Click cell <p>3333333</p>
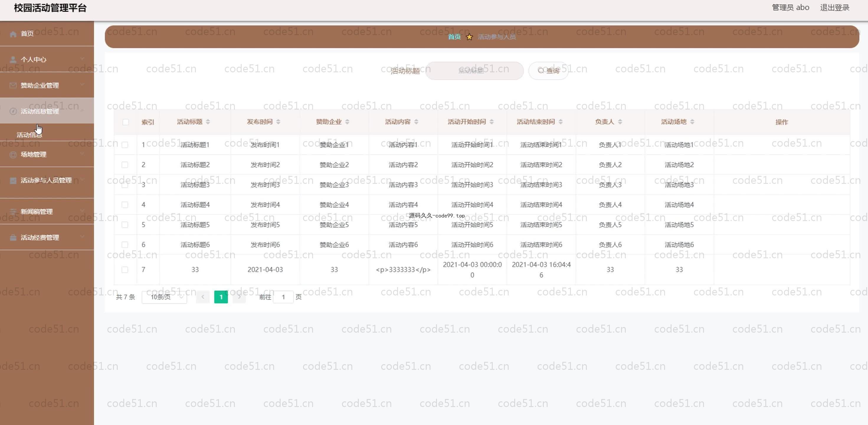 click(x=403, y=270)
